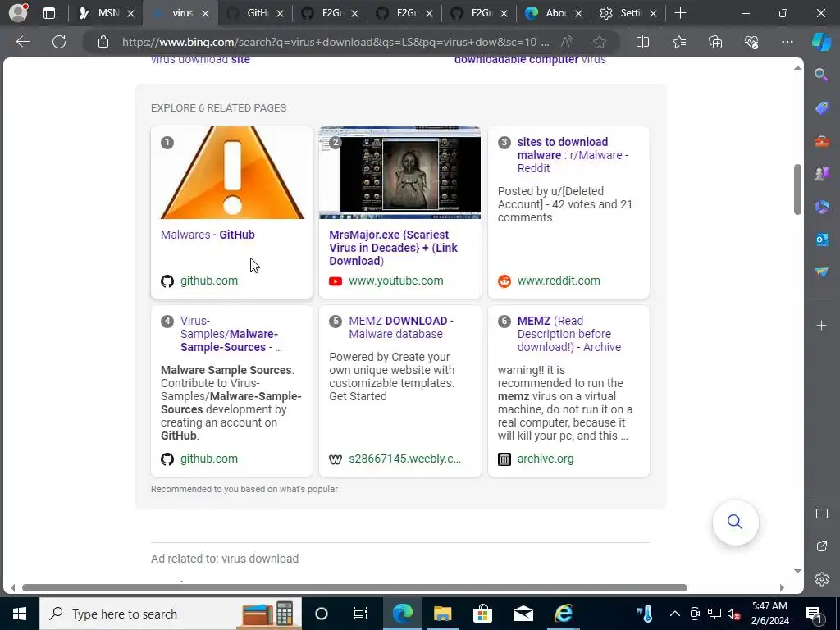840x630 pixels.
Task: Open MrsMajor.exe Scariest Virus link
Action: pos(393,248)
